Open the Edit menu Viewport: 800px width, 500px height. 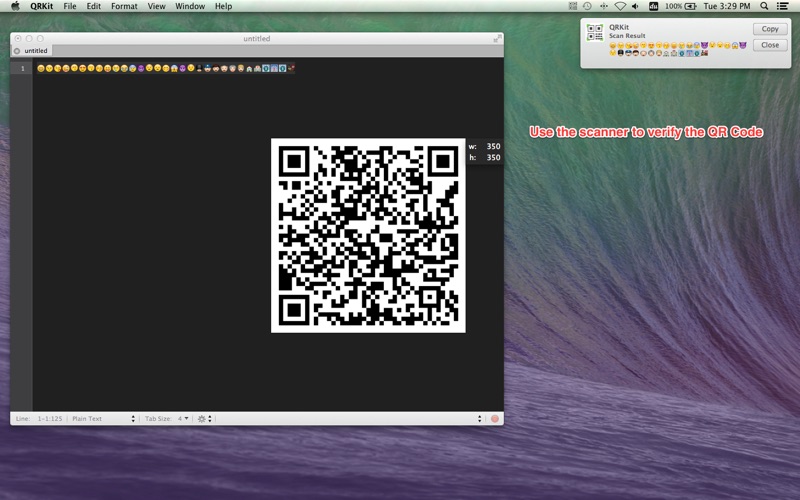coord(93,6)
